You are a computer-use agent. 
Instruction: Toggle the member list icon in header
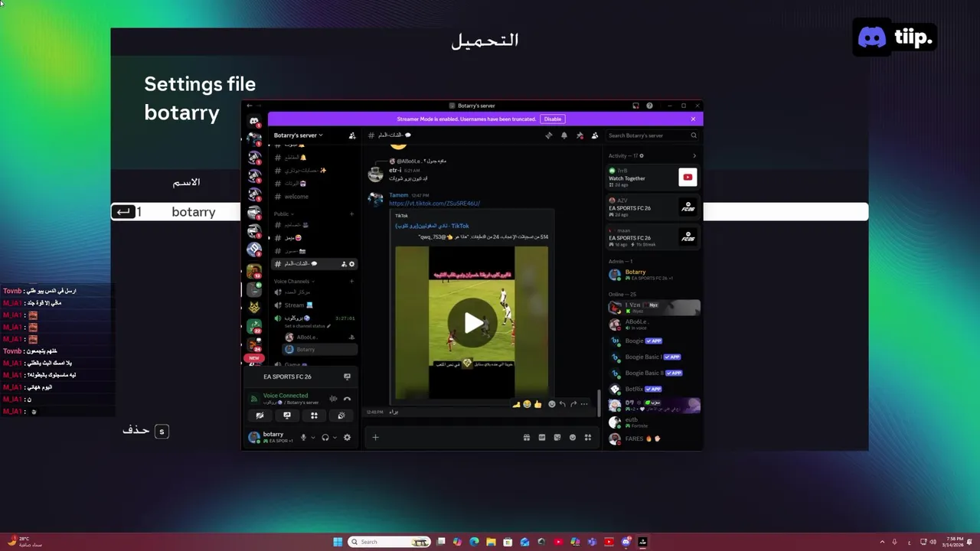pos(595,135)
